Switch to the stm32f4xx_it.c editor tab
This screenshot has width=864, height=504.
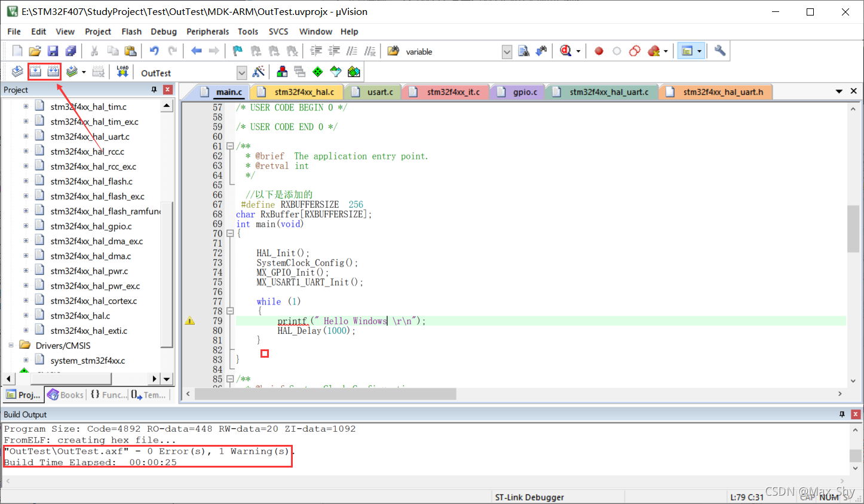[446, 92]
